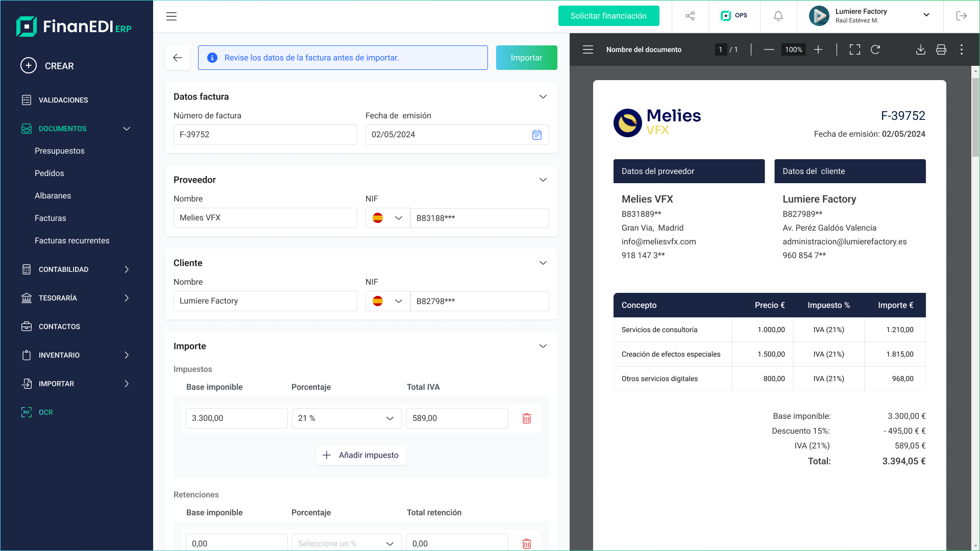Click Total IVA field 589,00
The width and height of the screenshot is (980, 551).
pyautogui.click(x=457, y=418)
